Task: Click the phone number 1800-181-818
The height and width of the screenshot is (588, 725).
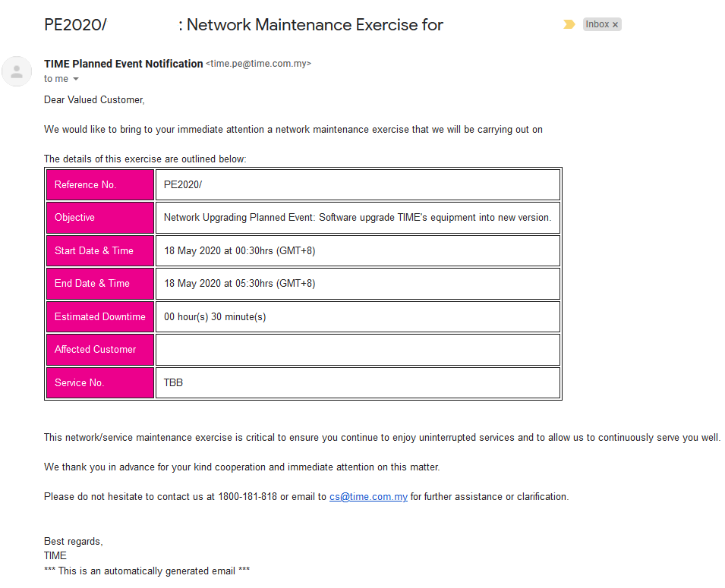Action: point(247,496)
